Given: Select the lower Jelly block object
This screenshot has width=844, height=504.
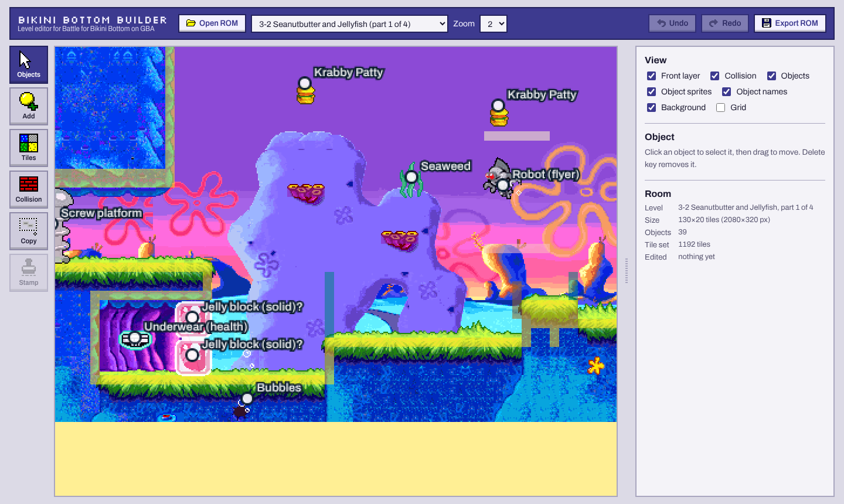Looking at the screenshot, I should [192, 355].
